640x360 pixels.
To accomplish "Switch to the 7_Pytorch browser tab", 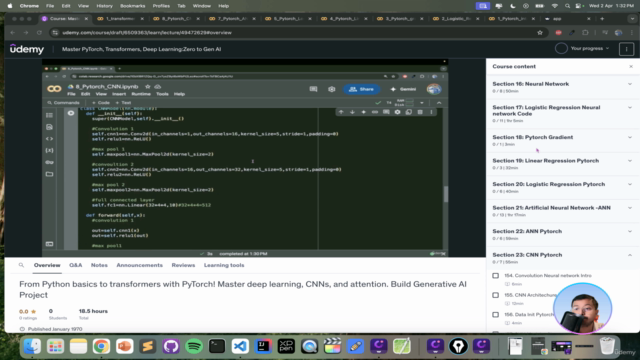I will point(232,19).
